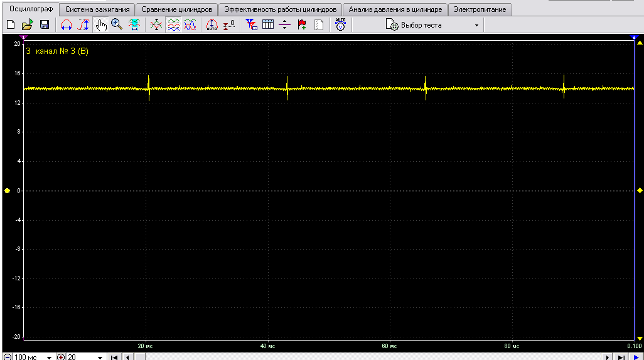Click the '16' voltage axis label
The image size is (644, 360).
pyautogui.click(x=17, y=73)
